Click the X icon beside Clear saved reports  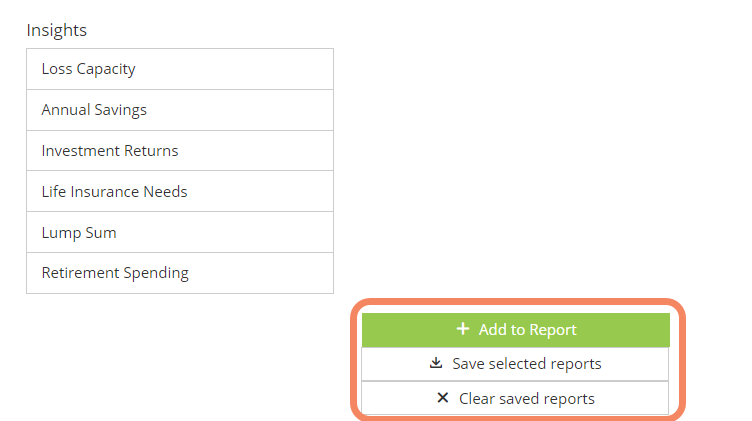(x=443, y=398)
